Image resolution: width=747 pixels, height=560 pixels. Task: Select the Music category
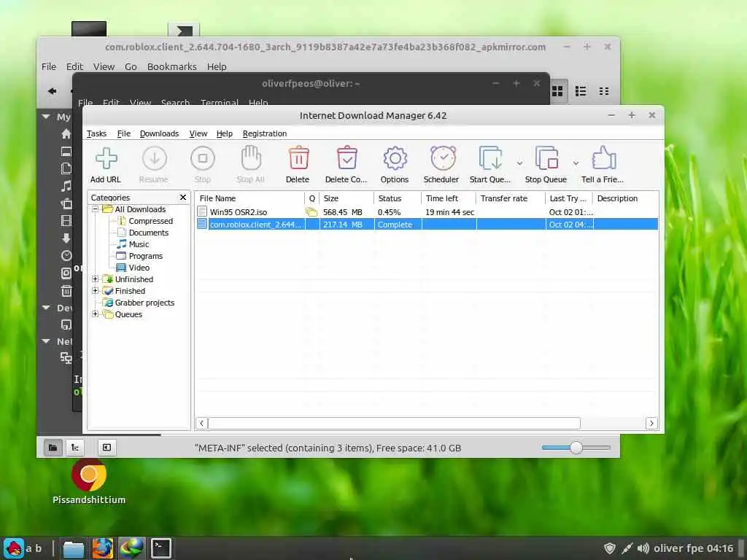(139, 244)
